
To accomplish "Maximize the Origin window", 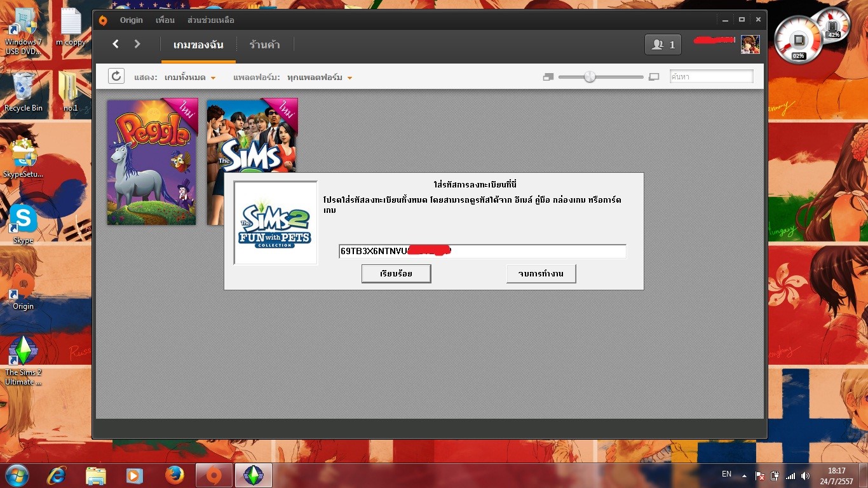I will point(742,20).
